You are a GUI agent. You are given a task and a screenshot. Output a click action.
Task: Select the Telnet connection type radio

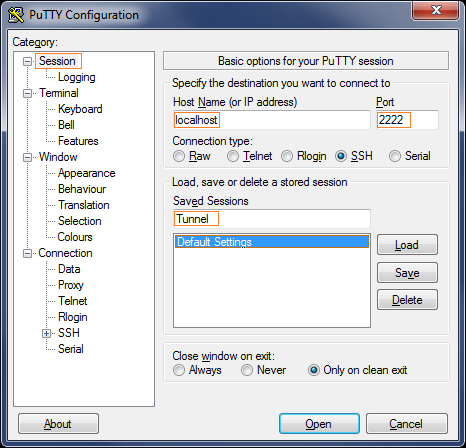click(x=233, y=156)
